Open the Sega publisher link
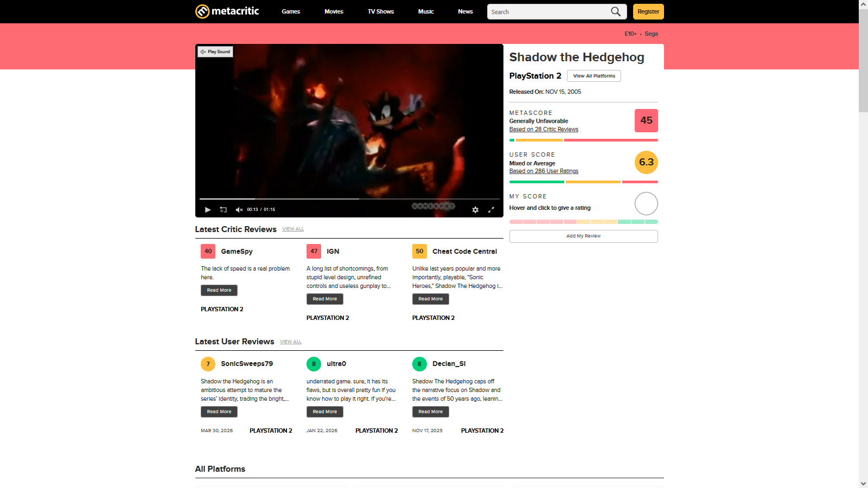Screen dimensions: 868x488 tap(651, 34)
